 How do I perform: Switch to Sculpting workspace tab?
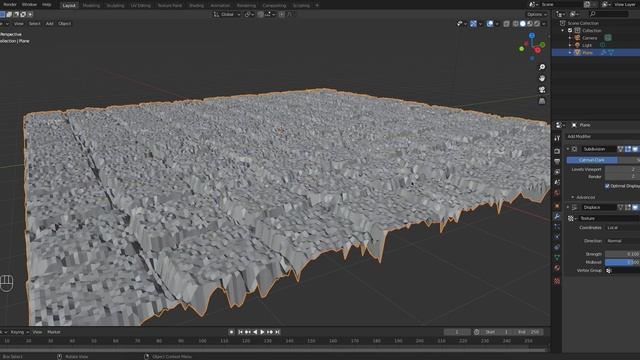tap(115, 5)
